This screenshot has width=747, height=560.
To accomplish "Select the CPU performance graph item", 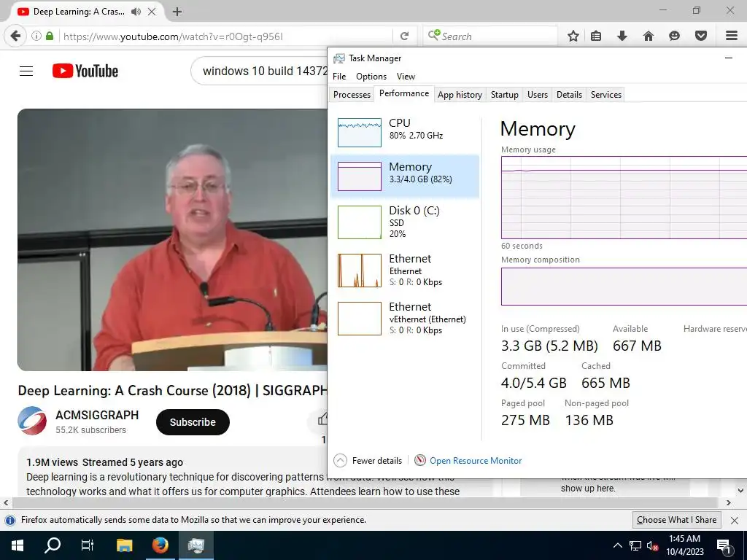I will coord(405,132).
